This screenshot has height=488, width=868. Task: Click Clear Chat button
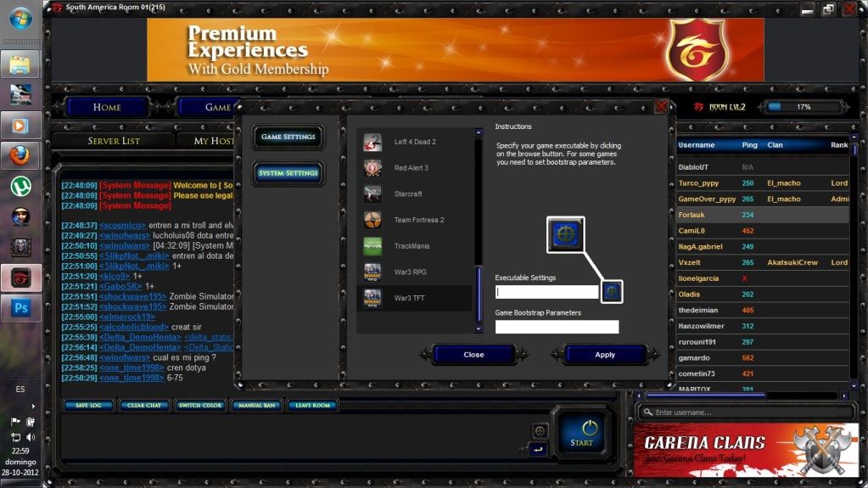(144, 406)
